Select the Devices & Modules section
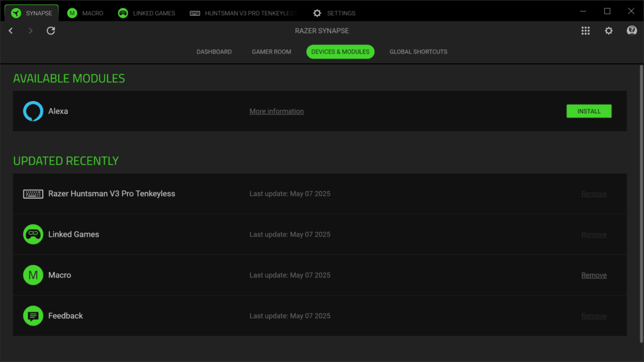Image resolution: width=644 pixels, height=362 pixels. click(x=340, y=52)
